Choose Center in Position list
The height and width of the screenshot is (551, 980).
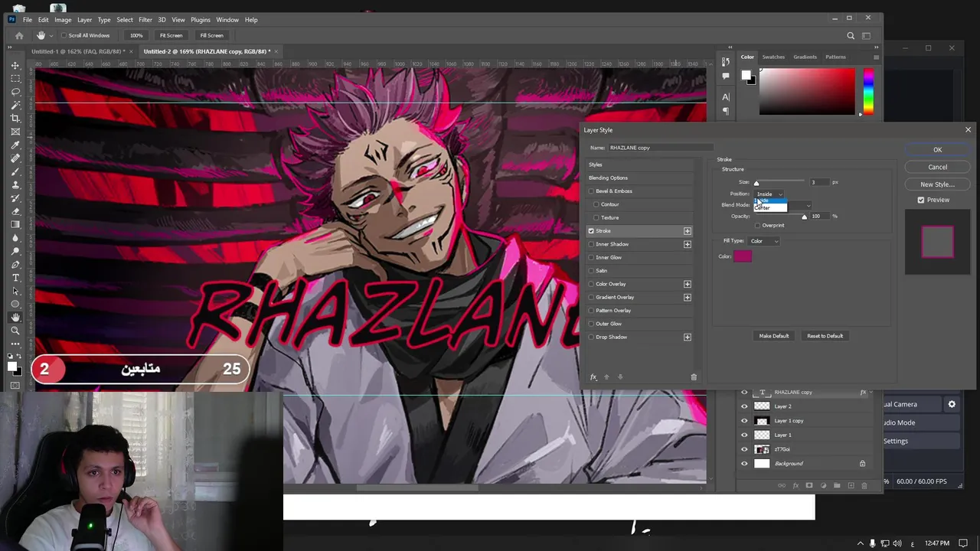coord(770,208)
